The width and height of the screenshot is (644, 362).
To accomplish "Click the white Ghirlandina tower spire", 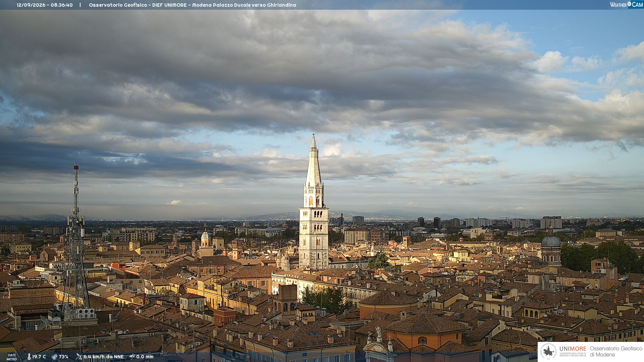I will pos(314,160).
